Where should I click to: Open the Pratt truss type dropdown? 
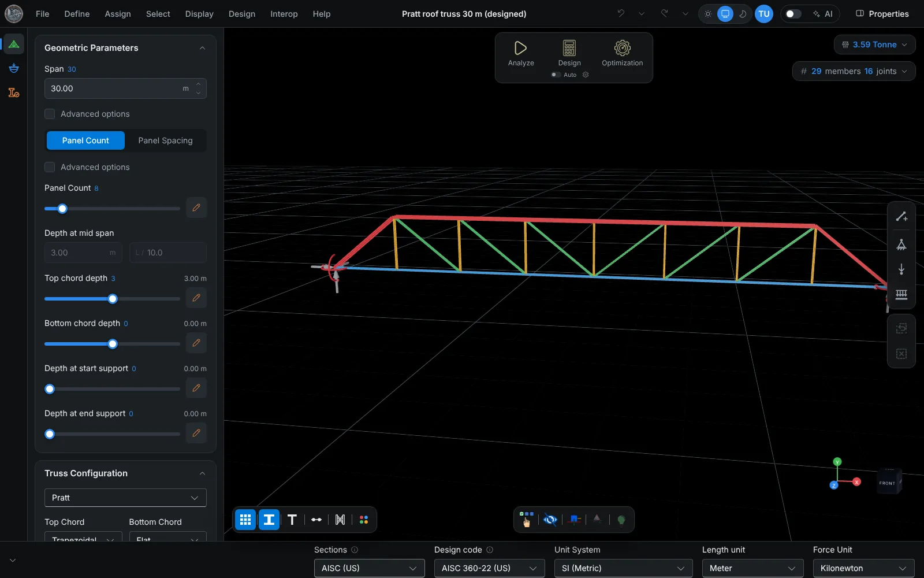[125, 498]
